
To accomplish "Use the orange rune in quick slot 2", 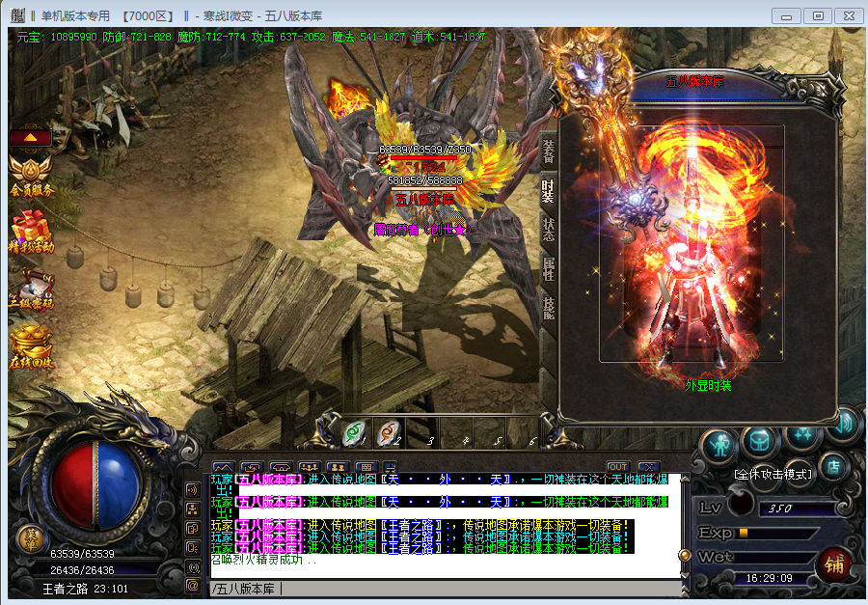I will [388, 433].
